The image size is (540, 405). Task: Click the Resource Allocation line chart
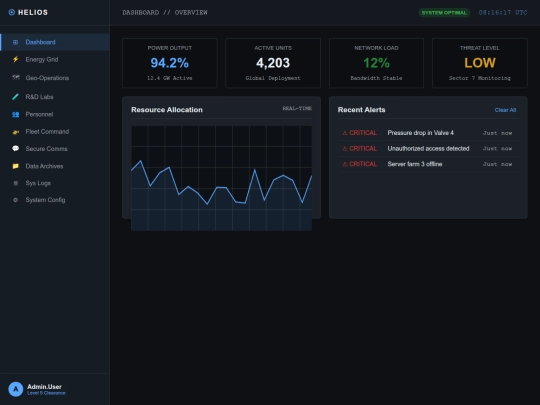click(x=221, y=178)
